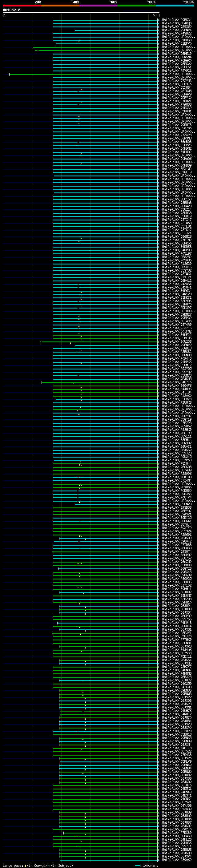Select the UniRef100_P58252 label
The image size is (197, 868).
tap(176, 257)
